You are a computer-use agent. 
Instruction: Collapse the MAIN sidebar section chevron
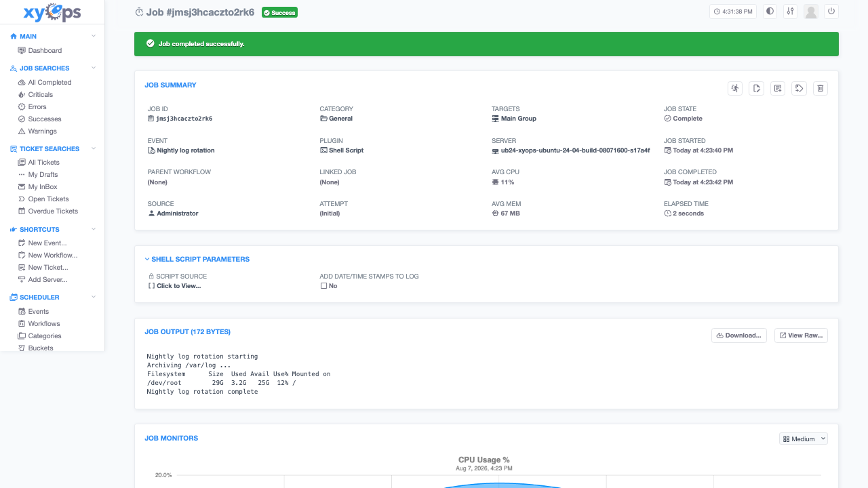click(94, 36)
